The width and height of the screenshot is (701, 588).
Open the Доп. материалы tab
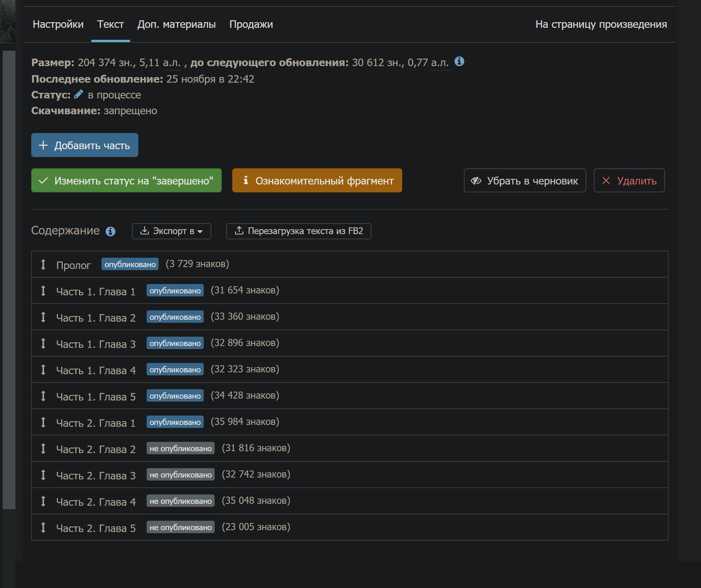[176, 24]
